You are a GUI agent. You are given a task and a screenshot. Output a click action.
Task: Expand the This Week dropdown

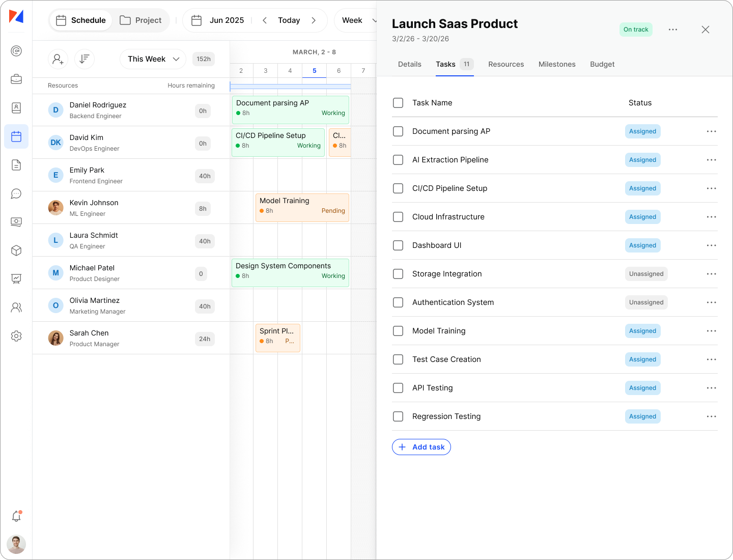(x=153, y=59)
